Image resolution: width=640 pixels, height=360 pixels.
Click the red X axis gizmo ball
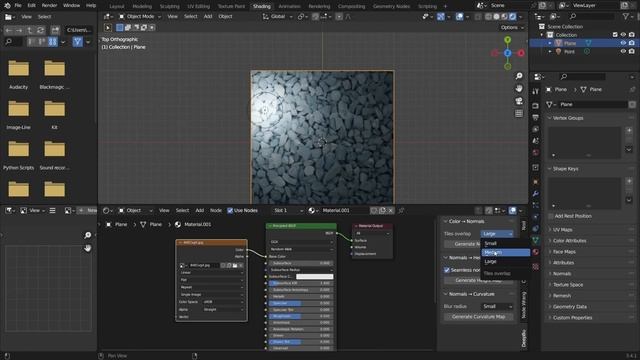[x=521, y=53]
